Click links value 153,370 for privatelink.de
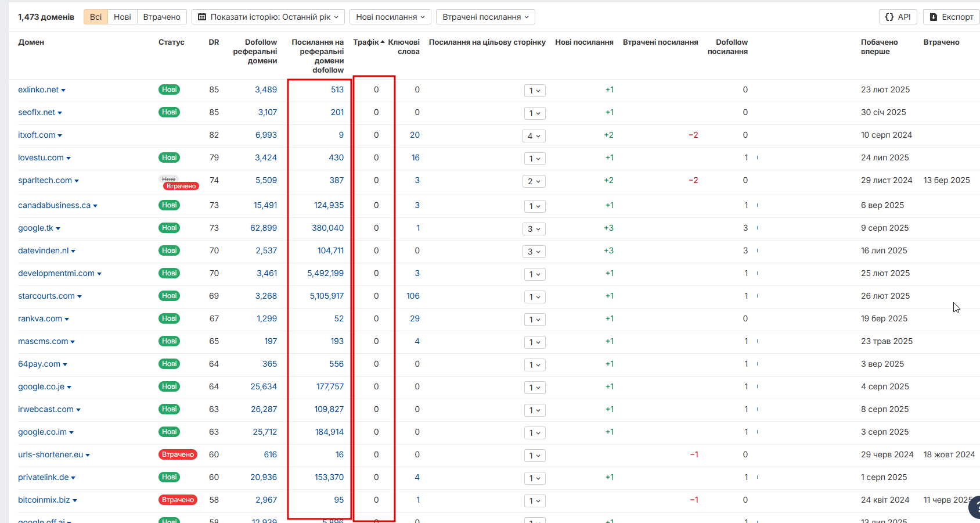Viewport: 980px width, 523px height. coord(329,477)
